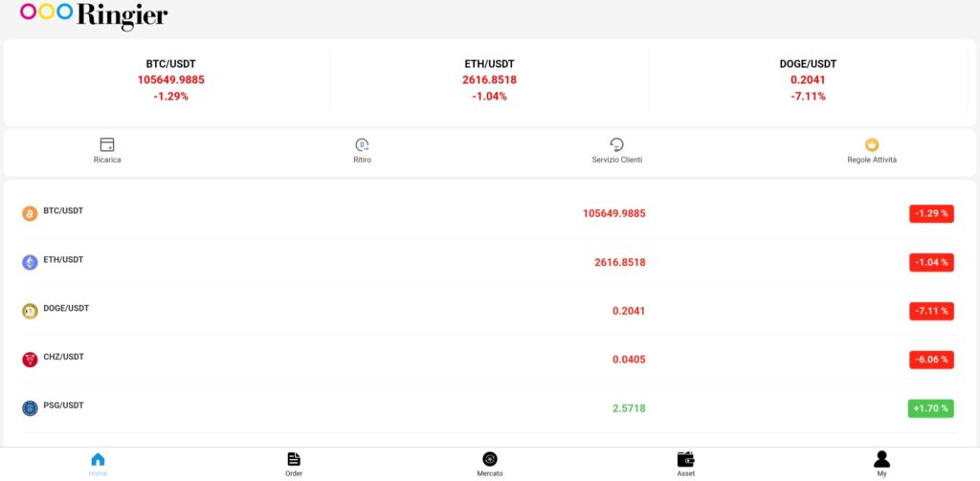Click 0.2041 in top ticker card

(808, 80)
